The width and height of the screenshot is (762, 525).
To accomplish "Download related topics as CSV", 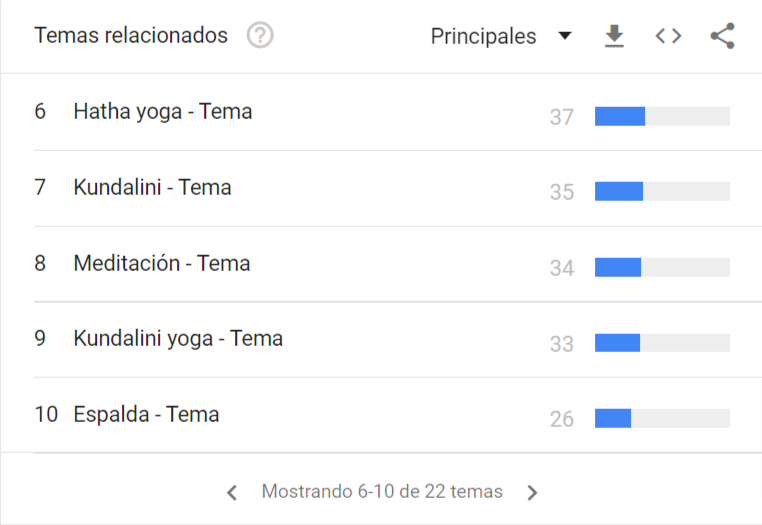I will [x=614, y=36].
